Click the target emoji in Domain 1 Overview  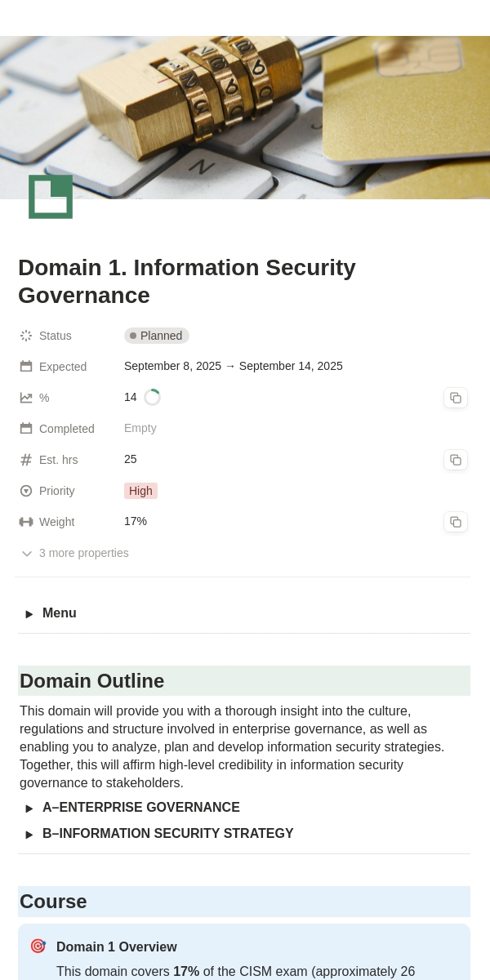pyautogui.click(x=38, y=946)
